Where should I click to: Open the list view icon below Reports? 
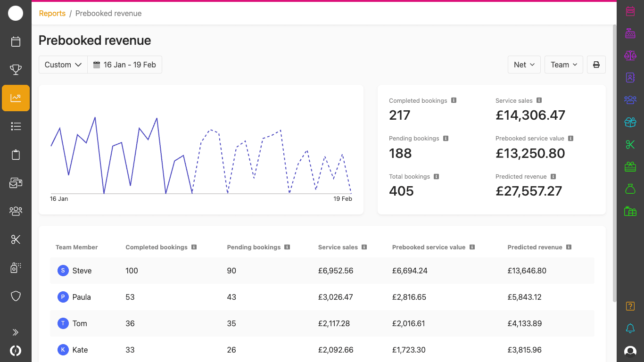[x=16, y=126]
